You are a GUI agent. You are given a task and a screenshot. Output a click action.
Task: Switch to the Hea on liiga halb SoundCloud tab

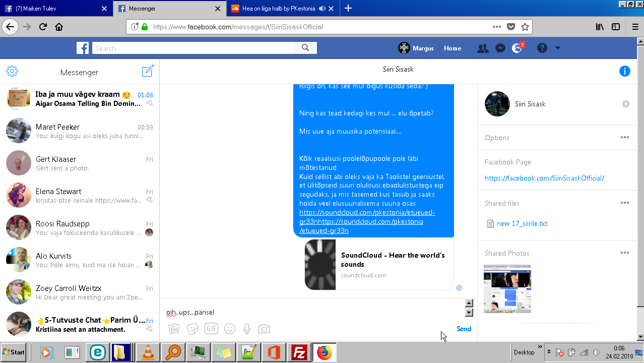[282, 9]
